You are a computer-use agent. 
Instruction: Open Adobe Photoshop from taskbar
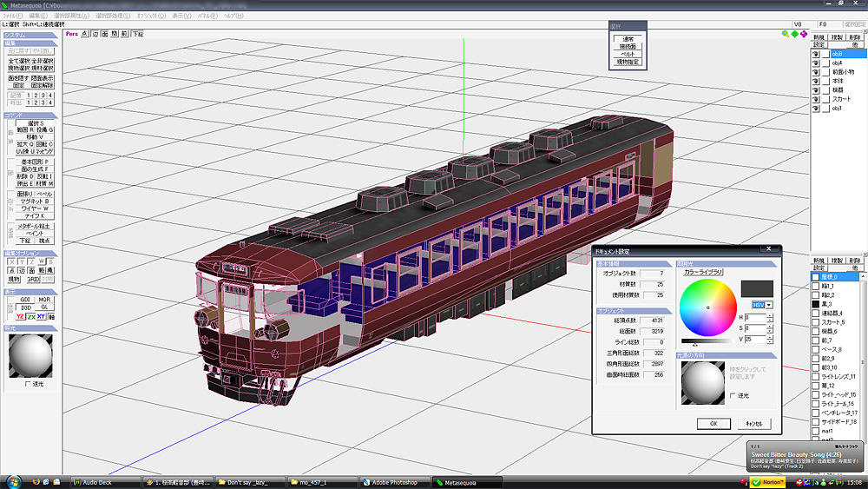coord(395,482)
